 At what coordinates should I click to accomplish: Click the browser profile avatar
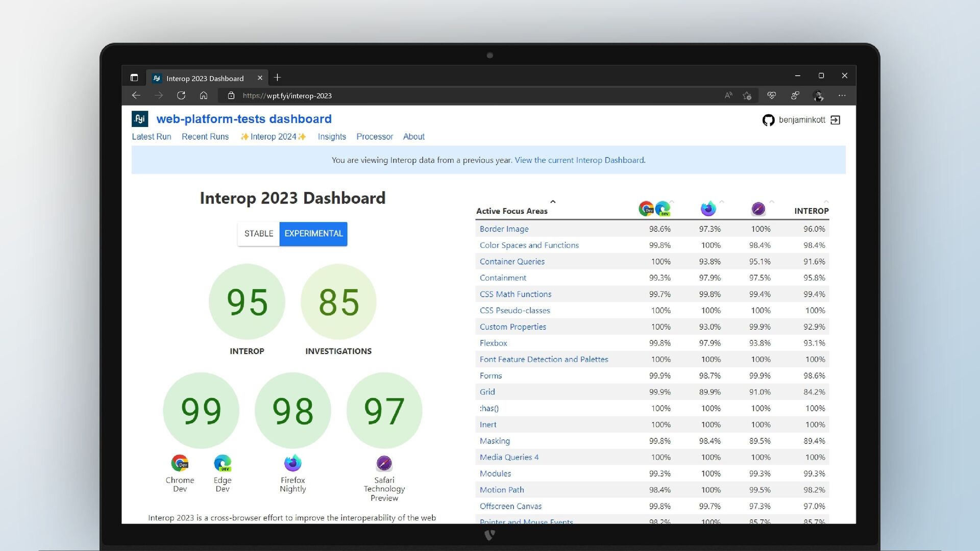click(x=819, y=95)
